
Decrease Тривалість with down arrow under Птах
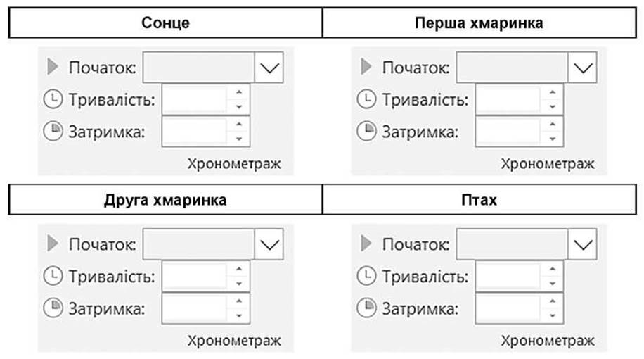click(x=553, y=284)
